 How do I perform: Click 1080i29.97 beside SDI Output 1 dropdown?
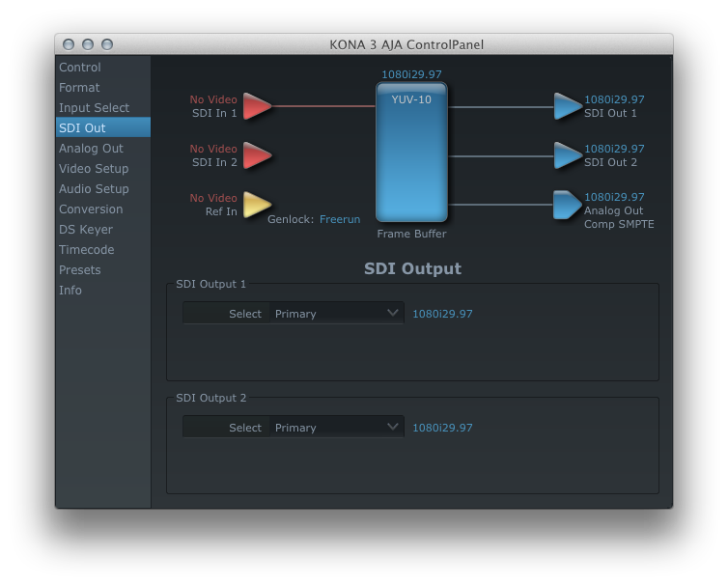click(442, 314)
